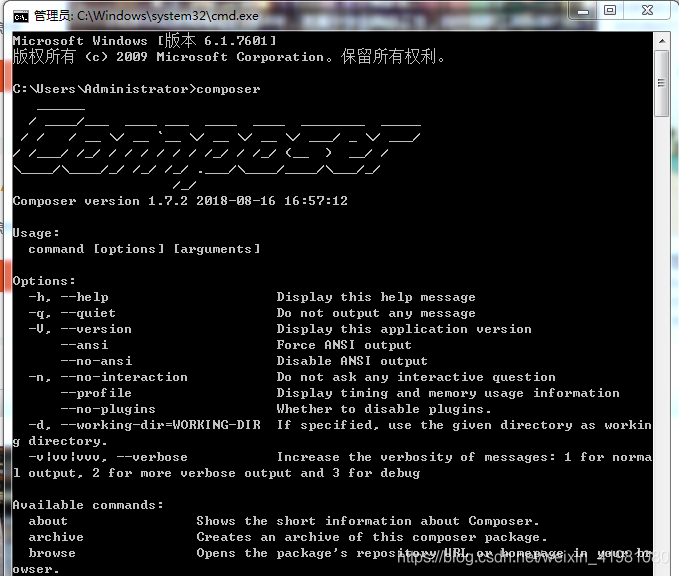Click the Microsoft Corporation copyright line

point(229,57)
